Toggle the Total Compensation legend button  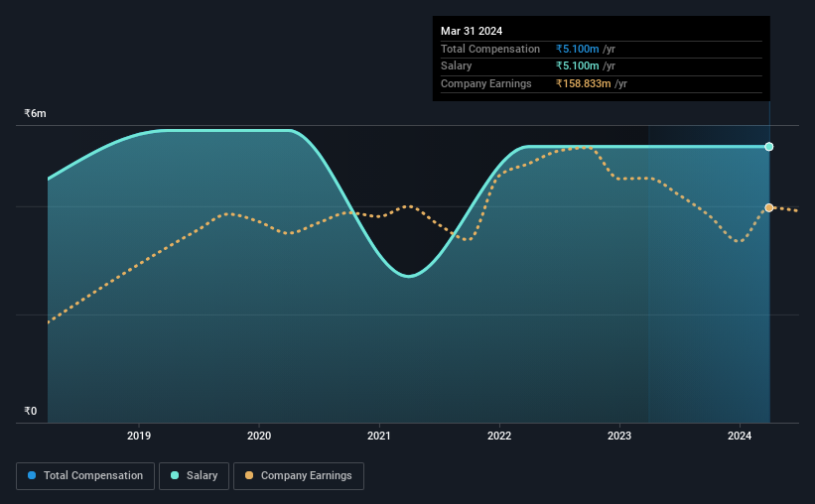tap(85, 476)
